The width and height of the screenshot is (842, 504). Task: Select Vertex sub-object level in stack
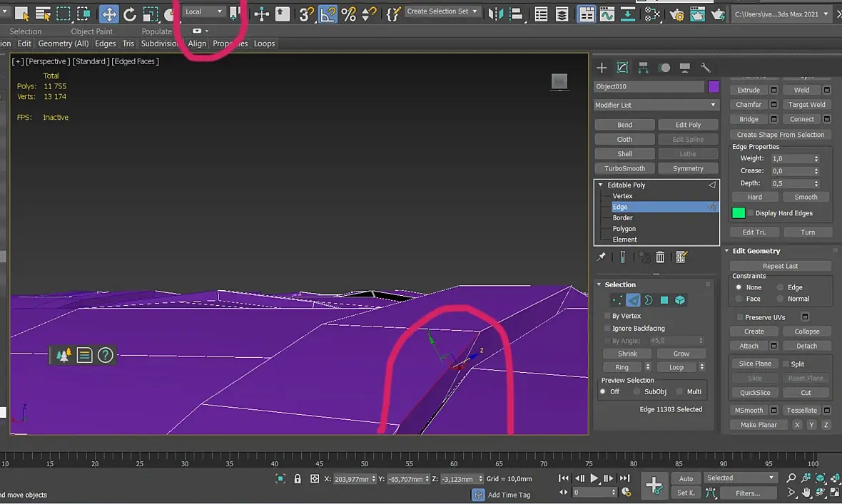click(622, 196)
